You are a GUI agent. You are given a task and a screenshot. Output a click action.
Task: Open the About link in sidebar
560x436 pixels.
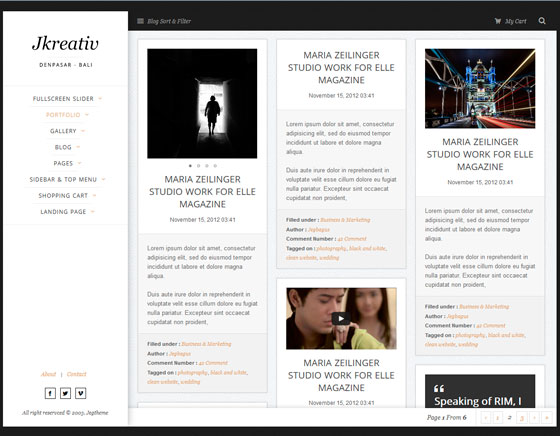(48, 374)
